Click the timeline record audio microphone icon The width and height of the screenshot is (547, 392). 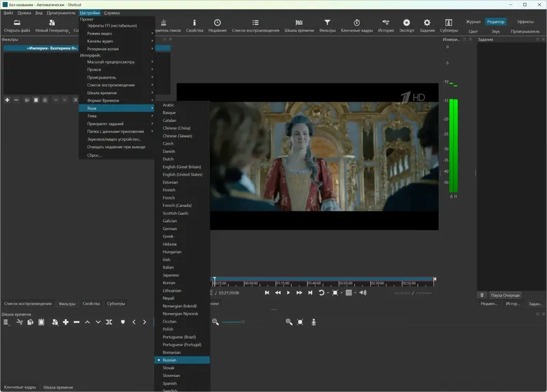coord(314,322)
